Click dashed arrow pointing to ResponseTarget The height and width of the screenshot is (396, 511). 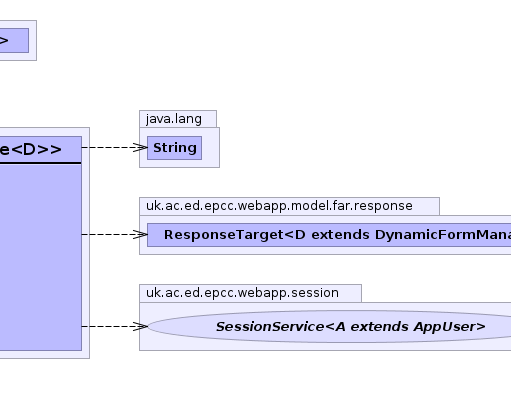(x=114, y=235)
